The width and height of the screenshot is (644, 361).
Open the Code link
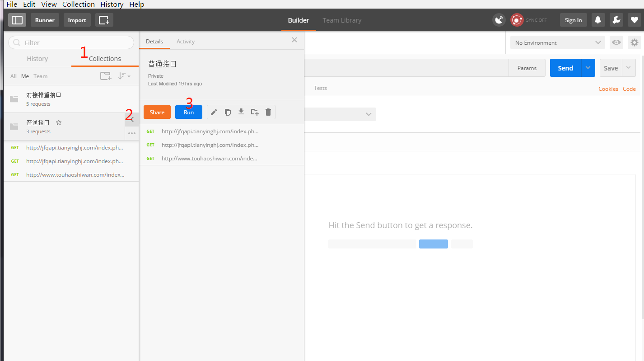pyautogui.click(x=629, y=89)
